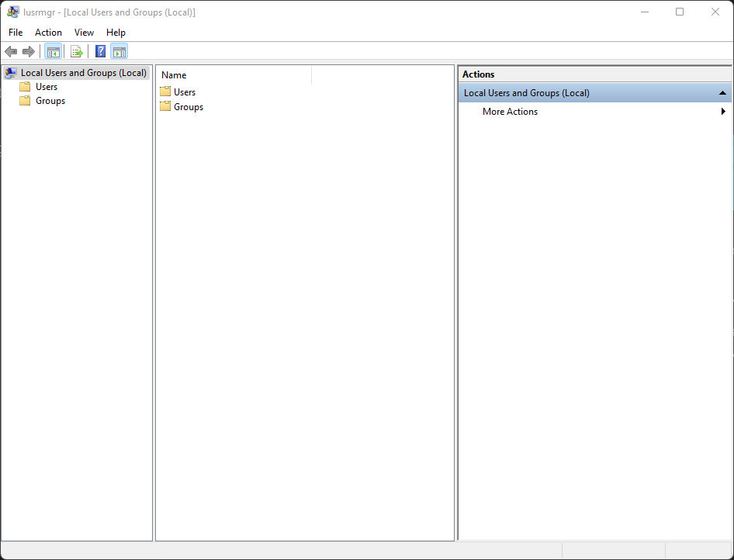Toggle Show/Hide Action Pane toolbar button

[119, 52]
